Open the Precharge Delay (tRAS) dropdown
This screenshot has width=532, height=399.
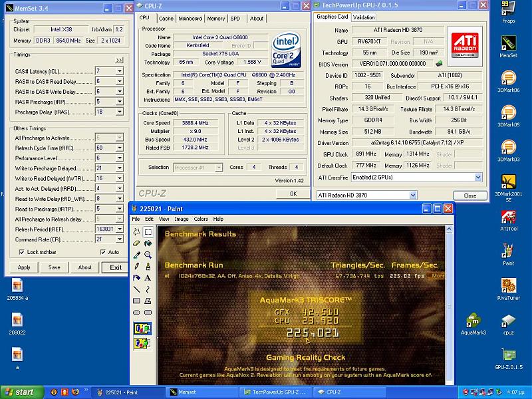[x=120, y=112]
